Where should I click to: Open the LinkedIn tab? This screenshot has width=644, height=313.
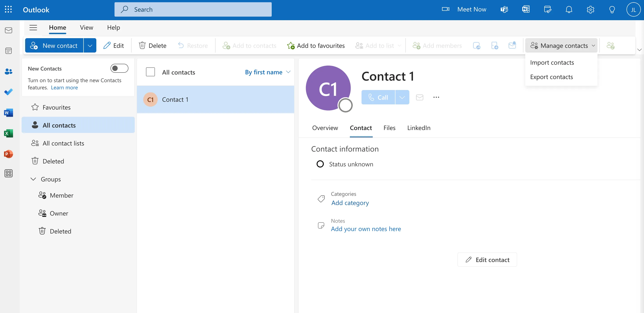tap(419, 128)
